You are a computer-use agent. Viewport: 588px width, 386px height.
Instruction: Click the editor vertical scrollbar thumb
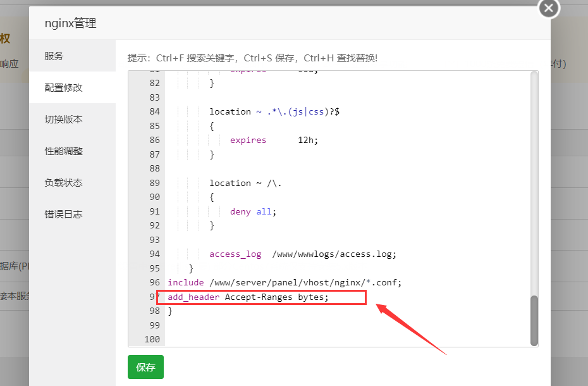(534, 320)
